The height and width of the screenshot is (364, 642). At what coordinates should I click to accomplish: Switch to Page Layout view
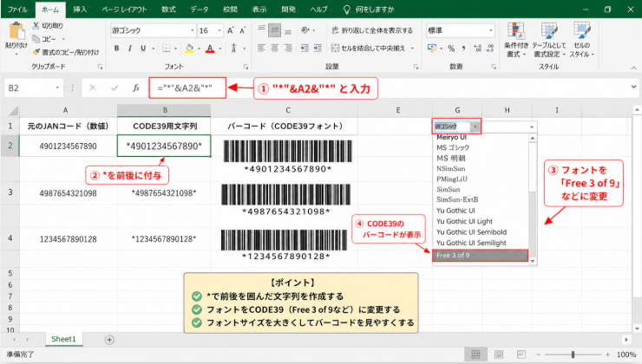pyautogui.click(x=498, y=354)
